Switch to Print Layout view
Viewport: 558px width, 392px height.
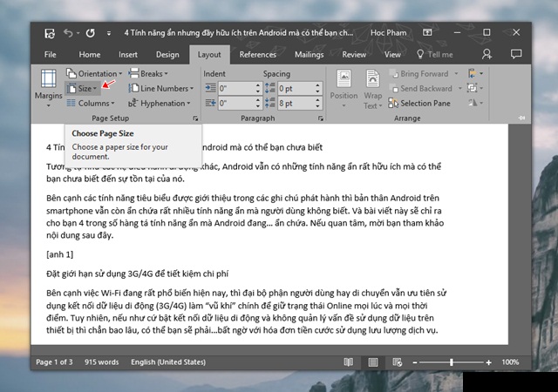[373, 362]
